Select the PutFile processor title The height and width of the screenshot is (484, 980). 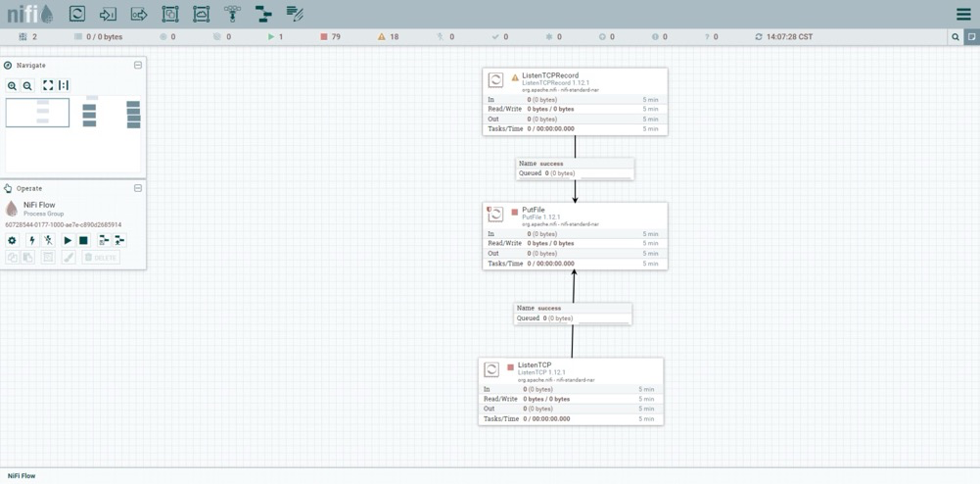(x=534, y=210)
